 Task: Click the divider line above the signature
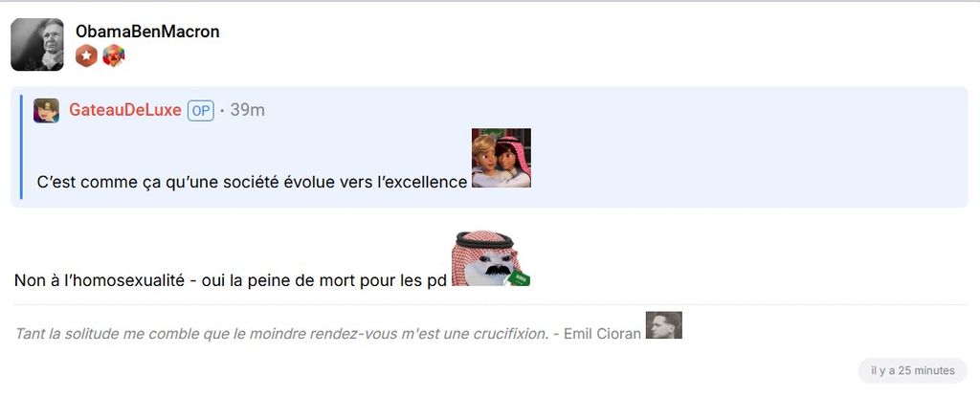coord(491,305)
